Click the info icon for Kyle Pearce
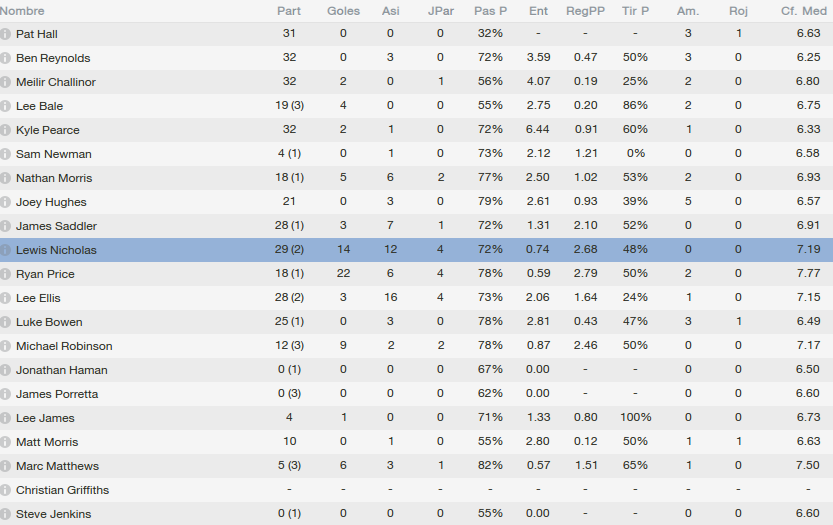The image size is (833, 525). pyautogui.click(x=6, y=130)
